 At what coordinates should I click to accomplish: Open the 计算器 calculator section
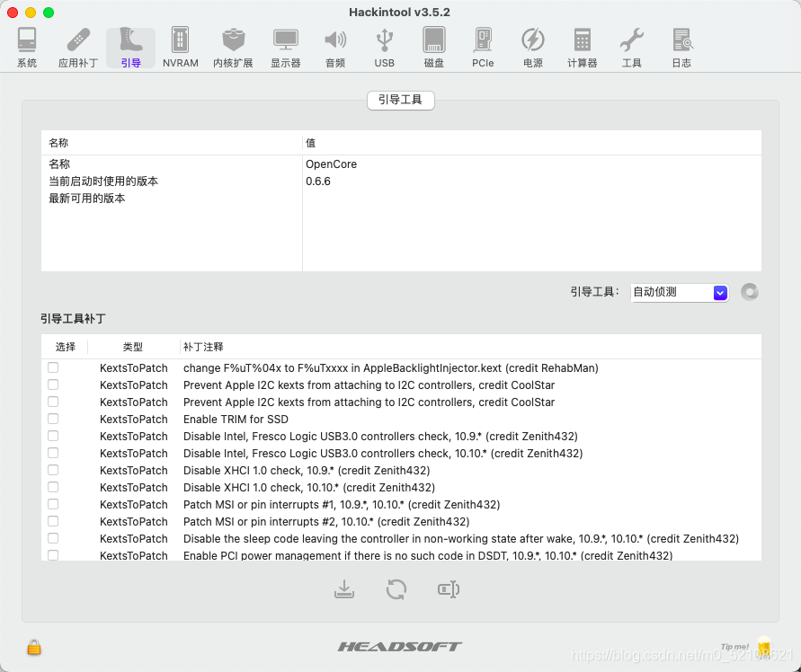click(582, 48)
